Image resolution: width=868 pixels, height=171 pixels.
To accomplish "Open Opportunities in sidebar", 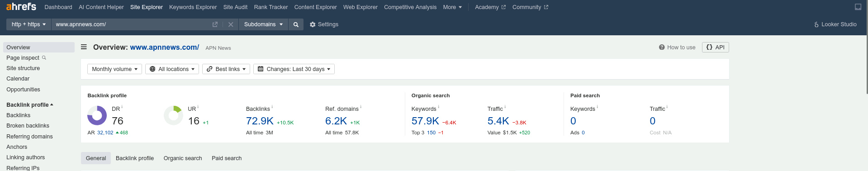I will (24, 90).
